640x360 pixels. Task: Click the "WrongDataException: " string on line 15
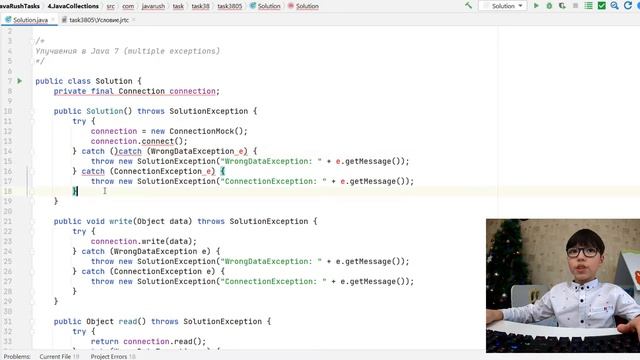tap(271, 161)
